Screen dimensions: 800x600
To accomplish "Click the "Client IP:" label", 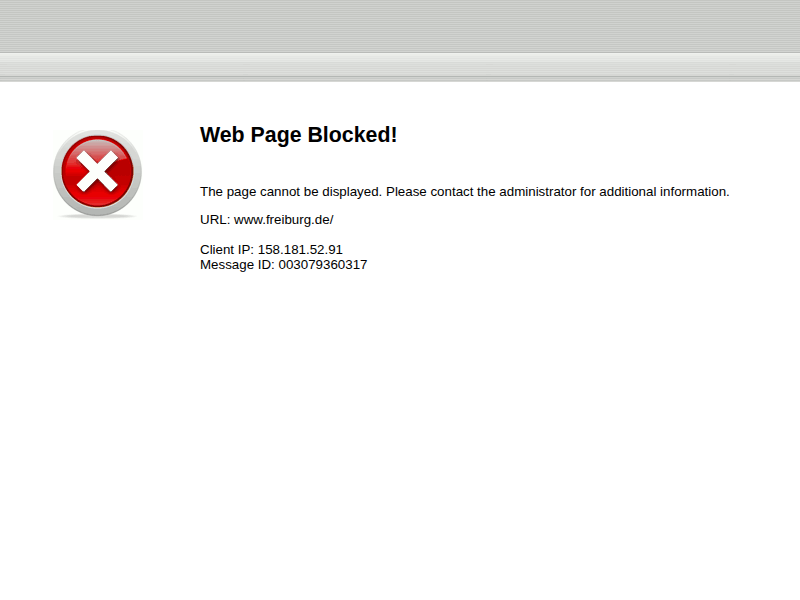I will [227, 250].
